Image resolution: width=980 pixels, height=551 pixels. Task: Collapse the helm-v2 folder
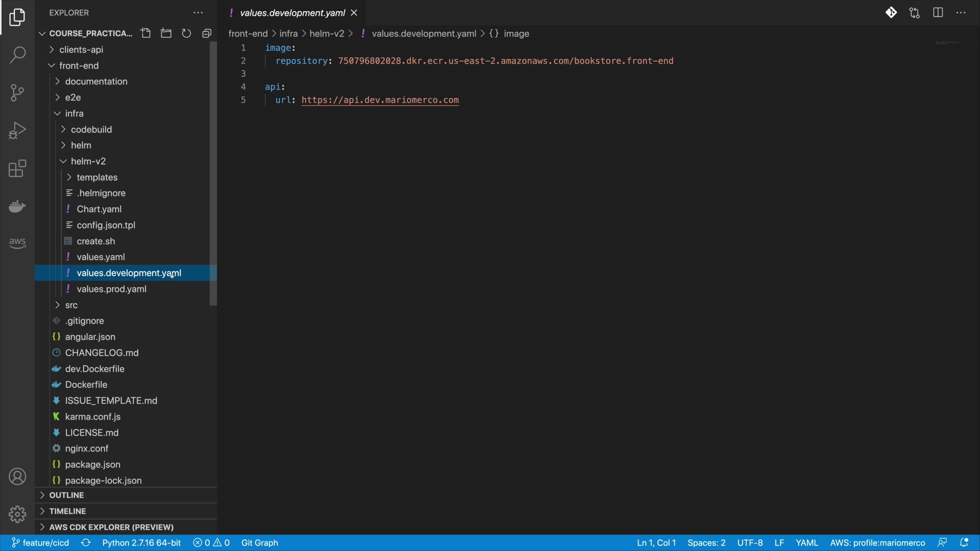tap(88, 161)
